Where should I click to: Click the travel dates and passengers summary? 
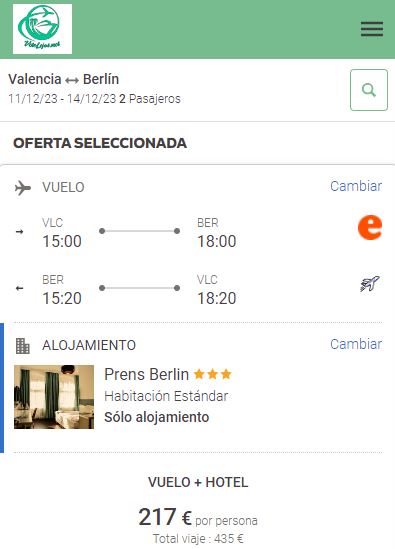[x=94, y=99]
